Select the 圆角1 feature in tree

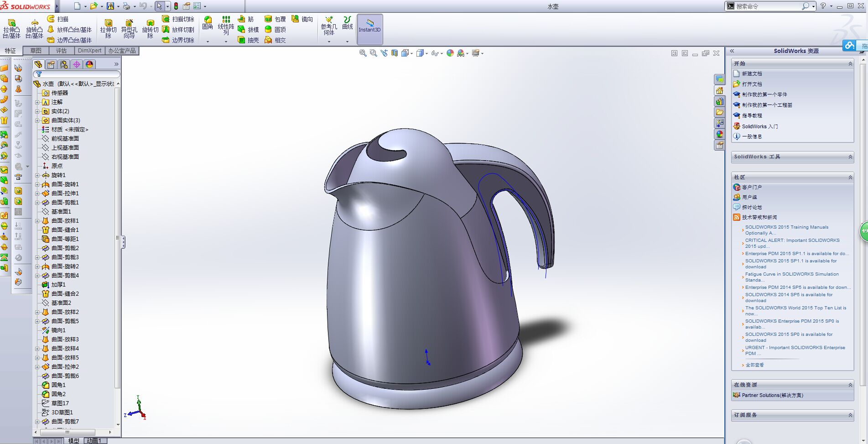pos(58,385)
